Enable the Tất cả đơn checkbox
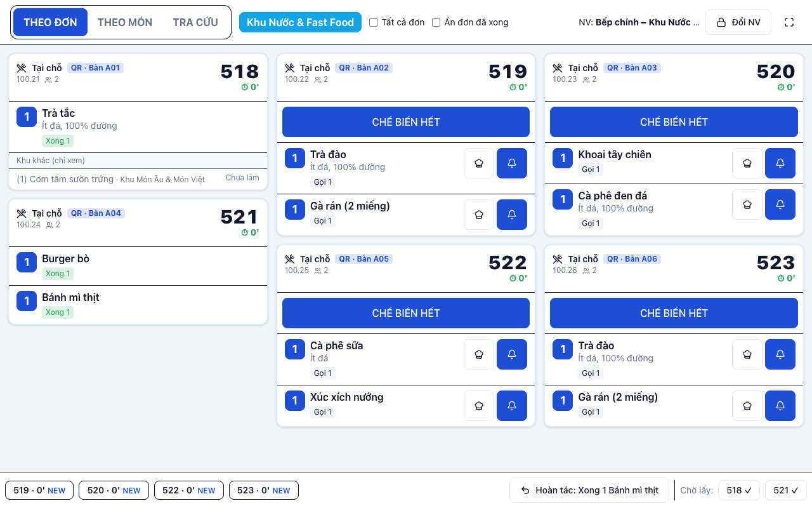 coord(373,22)
